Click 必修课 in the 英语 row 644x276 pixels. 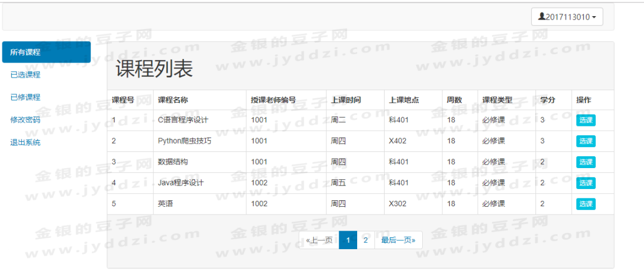494,204
